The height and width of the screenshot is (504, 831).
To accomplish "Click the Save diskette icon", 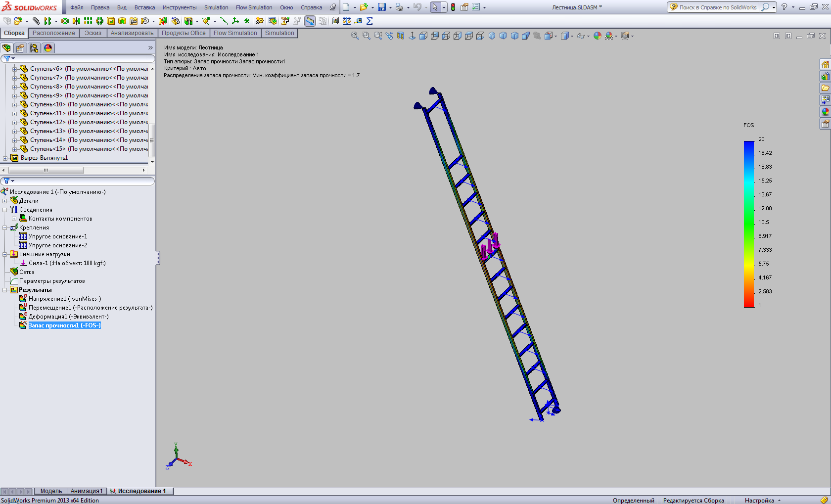I will (x=382, y=7).
